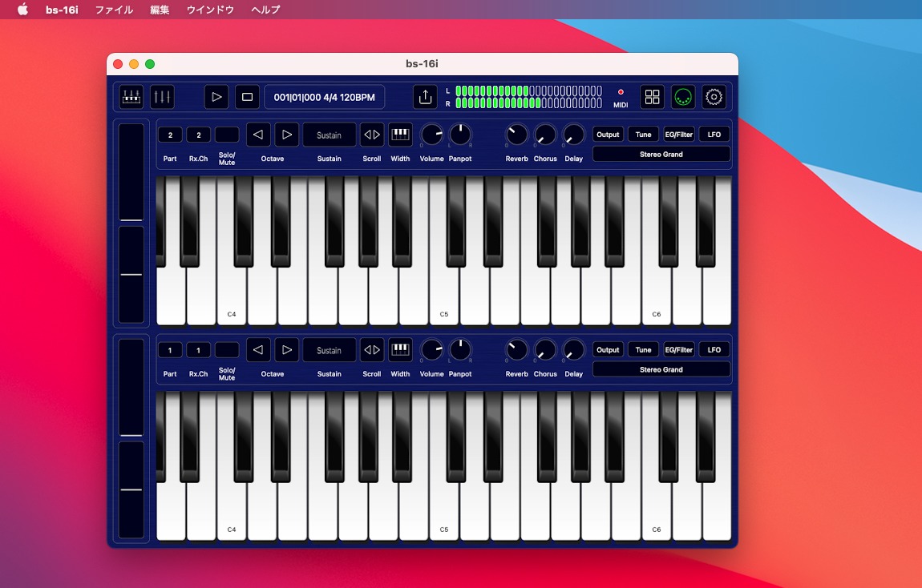
Task: Open the settings gear in the toolbar
Action: [x=714, y=97]
